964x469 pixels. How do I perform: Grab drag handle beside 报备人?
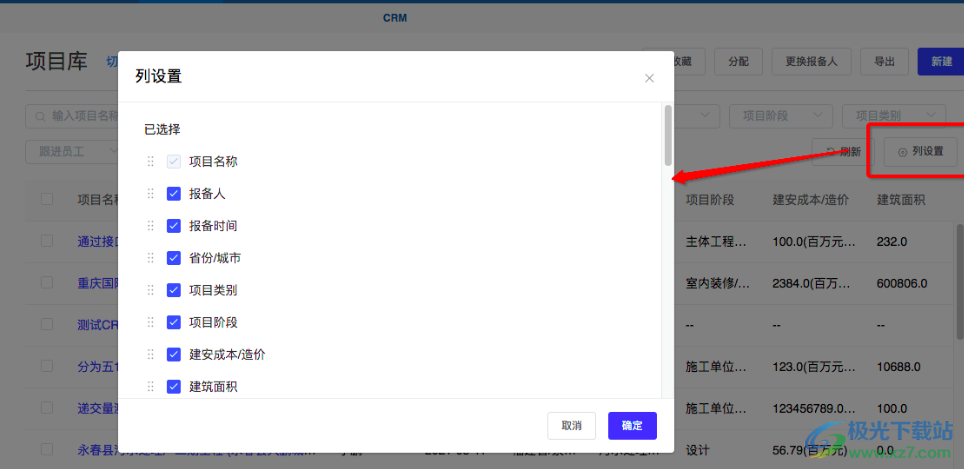[x=151, y=194]
